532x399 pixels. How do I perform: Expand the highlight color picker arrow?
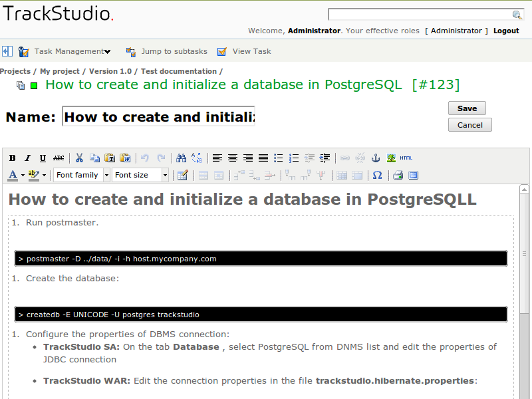(x=44, y=175)
